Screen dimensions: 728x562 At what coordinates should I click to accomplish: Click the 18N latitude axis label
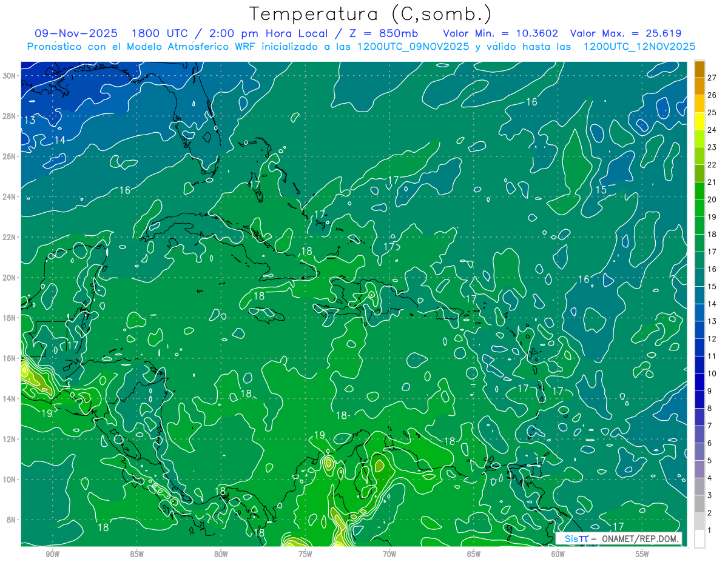pos(9,318)
